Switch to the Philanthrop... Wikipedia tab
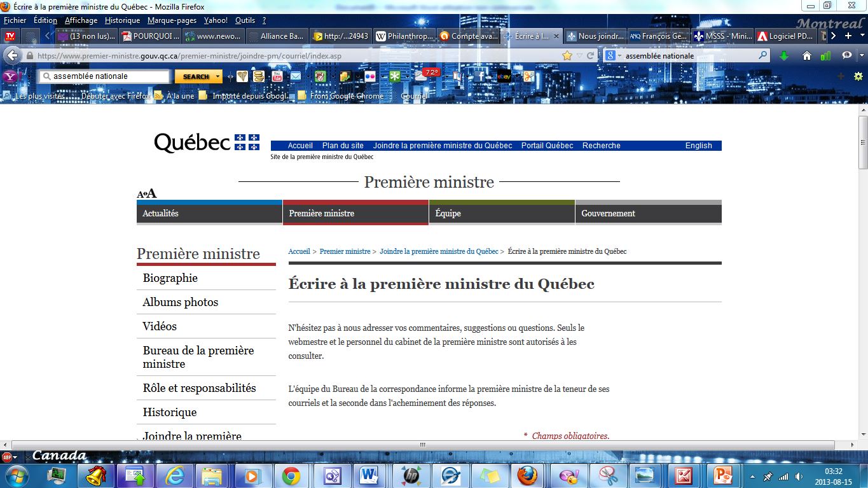The image size is (868, 488). coord(404,36)
